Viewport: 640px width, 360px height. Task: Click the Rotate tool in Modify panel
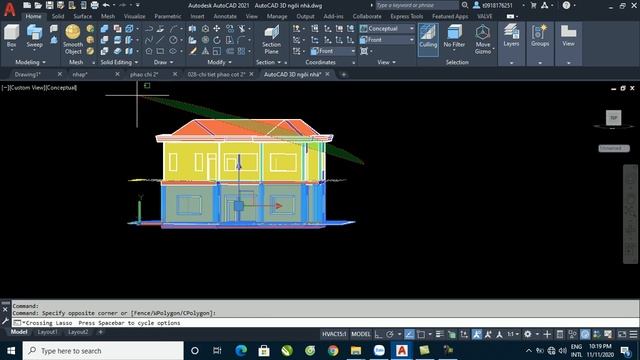pos(217,40)
